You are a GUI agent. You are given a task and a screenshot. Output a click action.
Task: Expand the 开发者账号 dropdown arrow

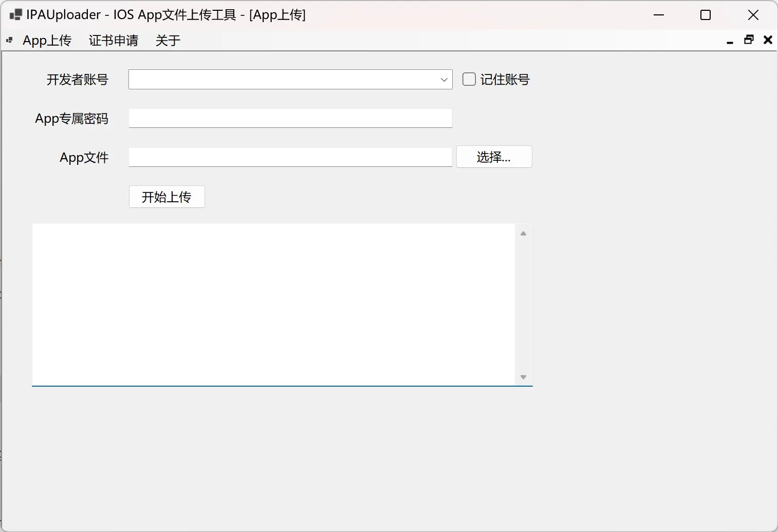(444, 80)
